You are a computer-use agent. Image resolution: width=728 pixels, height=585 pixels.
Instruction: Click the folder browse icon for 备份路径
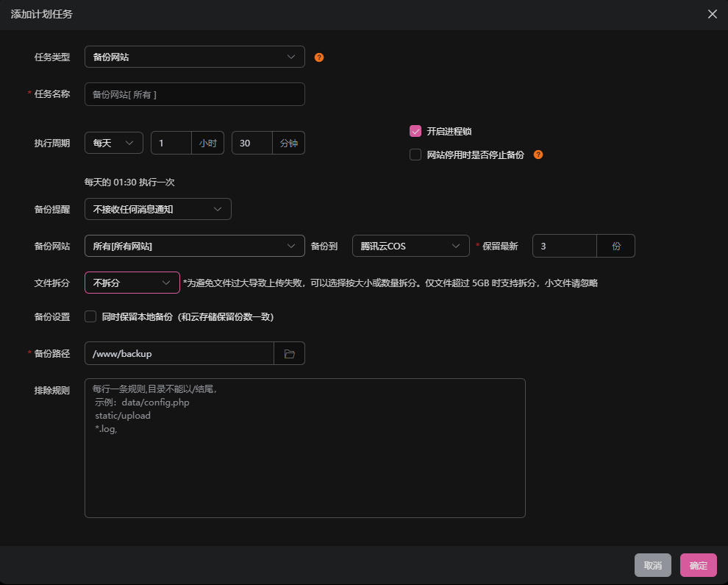tap(289, 353)
